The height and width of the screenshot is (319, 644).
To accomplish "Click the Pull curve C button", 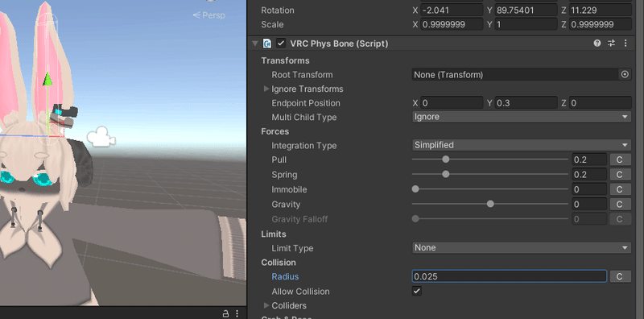I will [620, 159].
